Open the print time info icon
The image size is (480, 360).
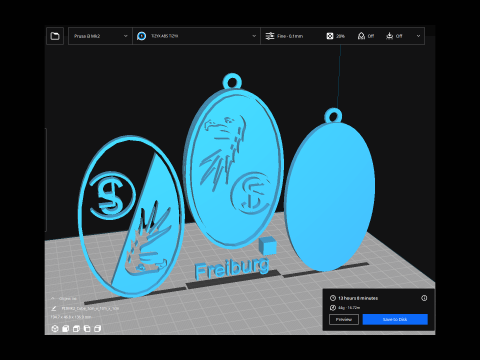pyautogui.click(x=424, y=298)
